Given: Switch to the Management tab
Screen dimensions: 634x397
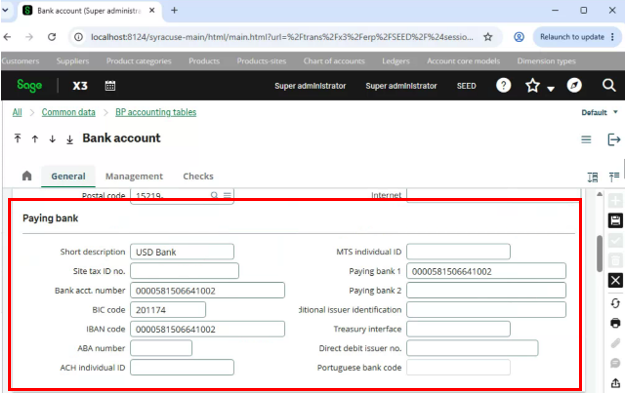Looking at the screenshot, I should point(134,176).
